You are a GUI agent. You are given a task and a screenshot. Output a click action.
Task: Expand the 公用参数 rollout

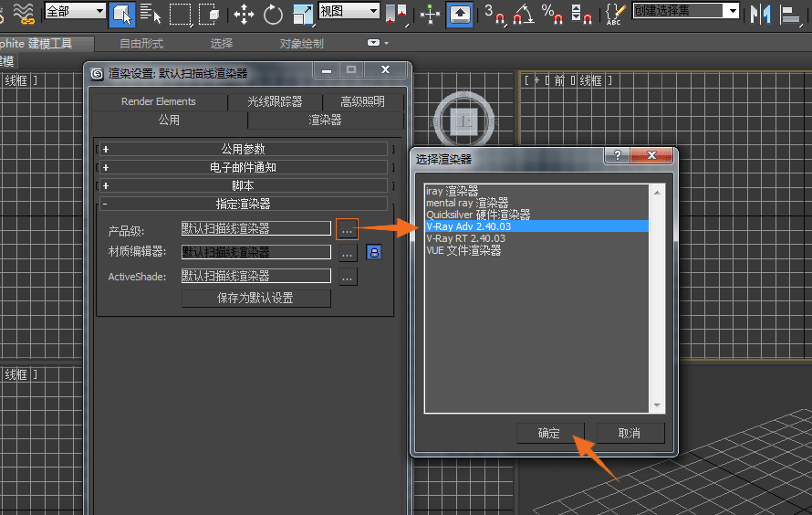[243, 149]
